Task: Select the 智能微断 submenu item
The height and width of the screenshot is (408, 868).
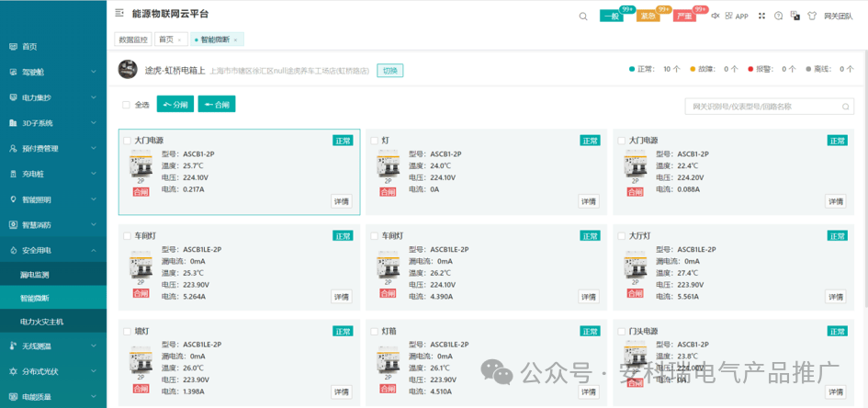Action: [x=53, y=298]
